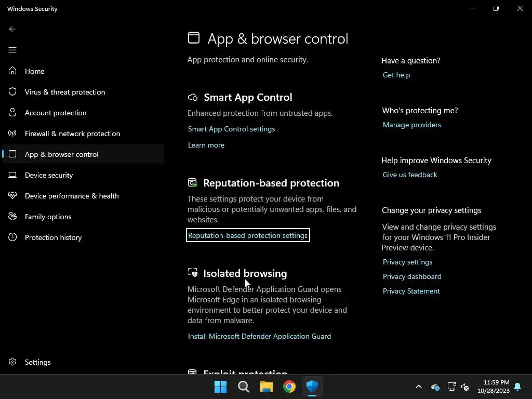Click the Device performance heart icon
This screenshot has width=532, height=399.
[12, 195]
